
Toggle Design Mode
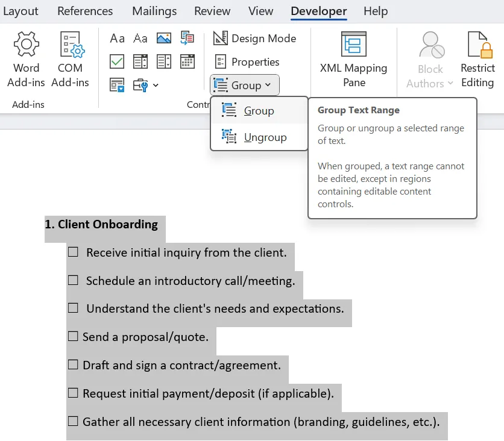click(254, 39)
